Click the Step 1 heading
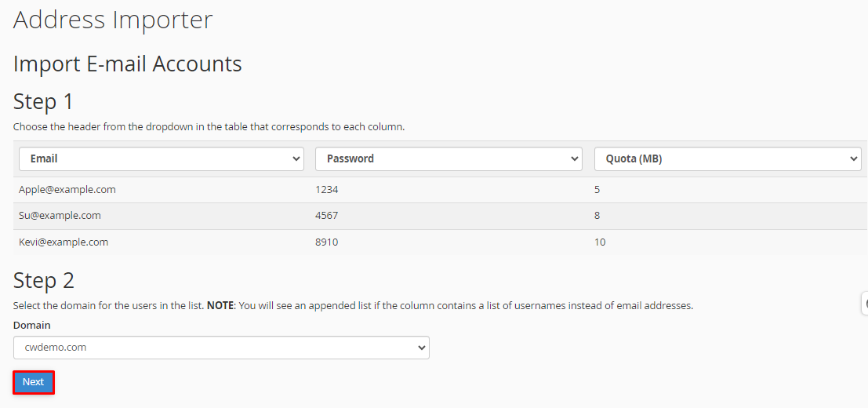Screen dimensions: 868x408 43,102
